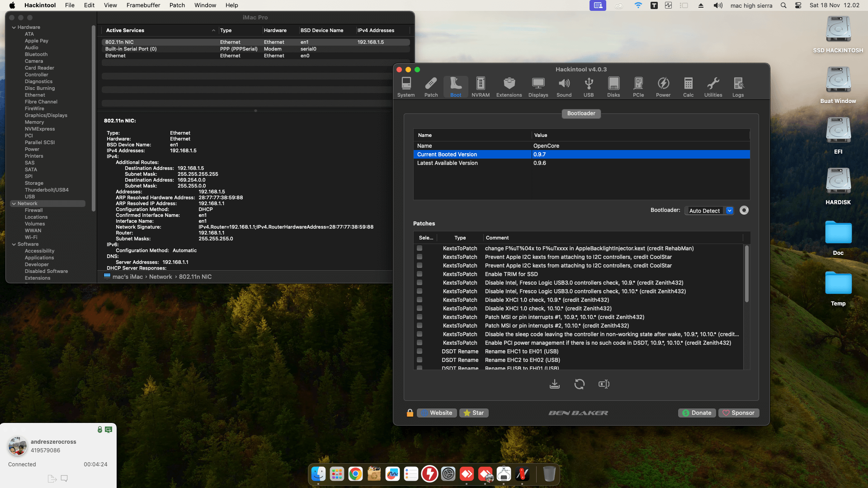Open the Edit menu
This screenshot has height=488, width=868.
click(x=89, y=5)
